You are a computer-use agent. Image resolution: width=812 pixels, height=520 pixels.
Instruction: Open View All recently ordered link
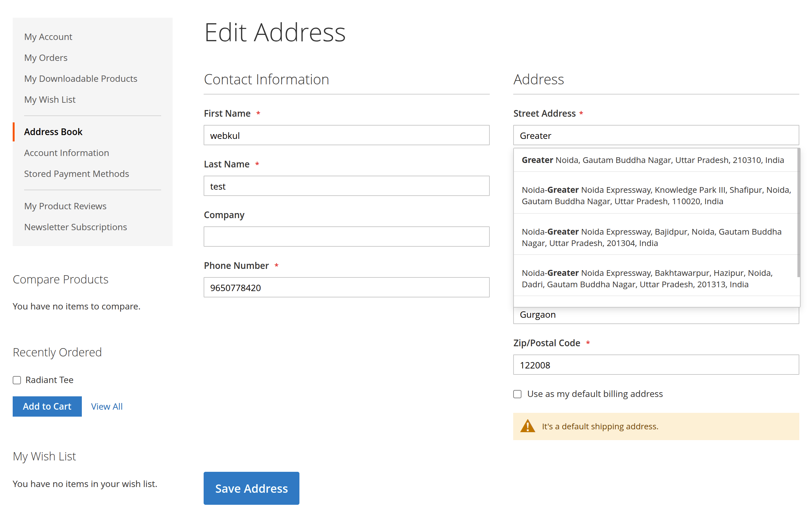pyautogui.click(x=107, y=406)
